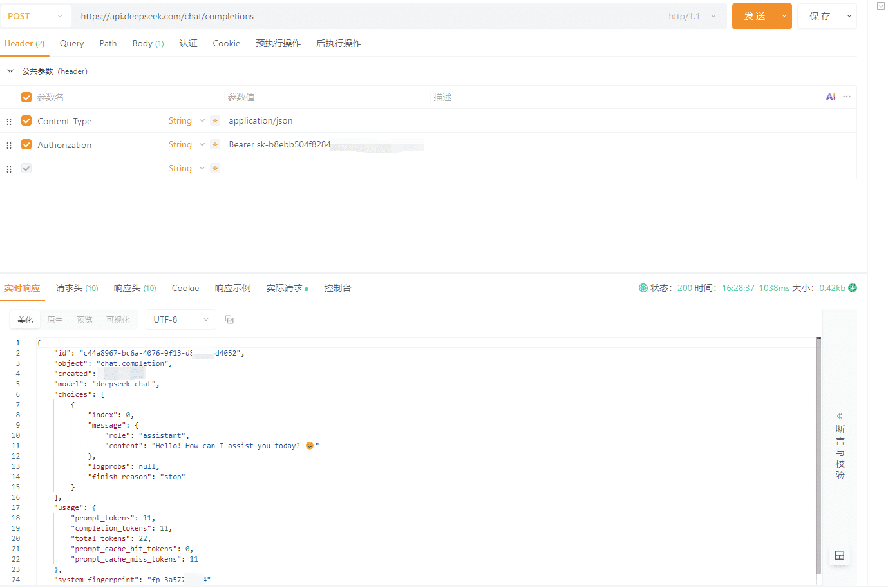Toggle the select-all parameters checkbox
Viewport: 888px width, 588px height.
click(x=26, y=97)
